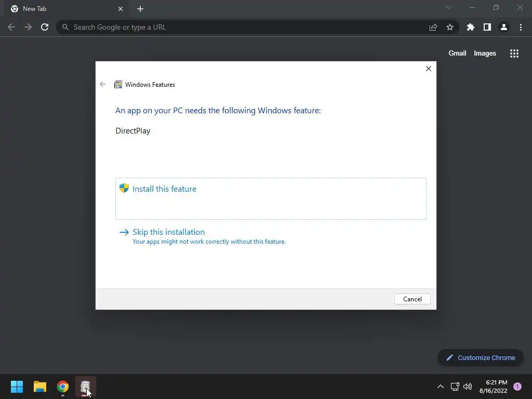The width and height of the screenshot is (532, 399).
Task: Go back using dialog back arrow
Action: click(103, 84)
